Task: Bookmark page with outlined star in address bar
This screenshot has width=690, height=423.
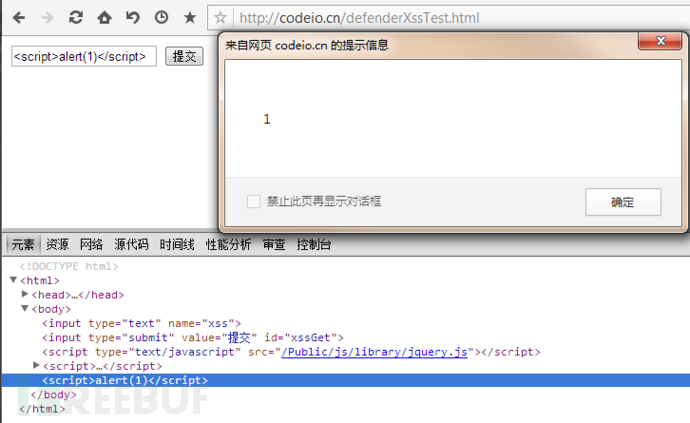Action: click(220, 18)
